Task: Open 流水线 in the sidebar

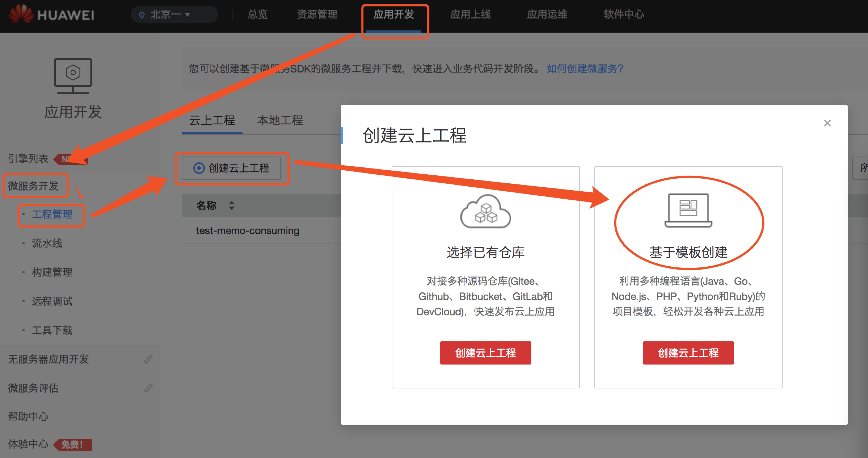Action: [x=47, y=243]
